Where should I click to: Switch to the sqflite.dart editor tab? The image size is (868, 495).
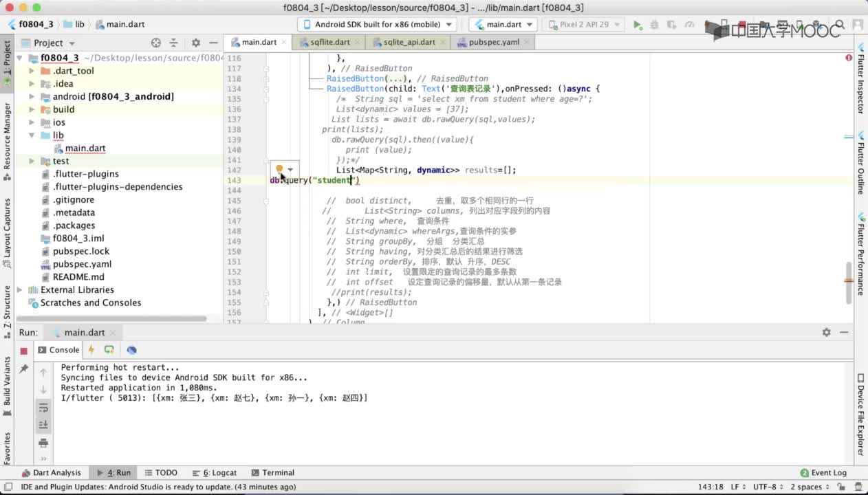point(329,43)
